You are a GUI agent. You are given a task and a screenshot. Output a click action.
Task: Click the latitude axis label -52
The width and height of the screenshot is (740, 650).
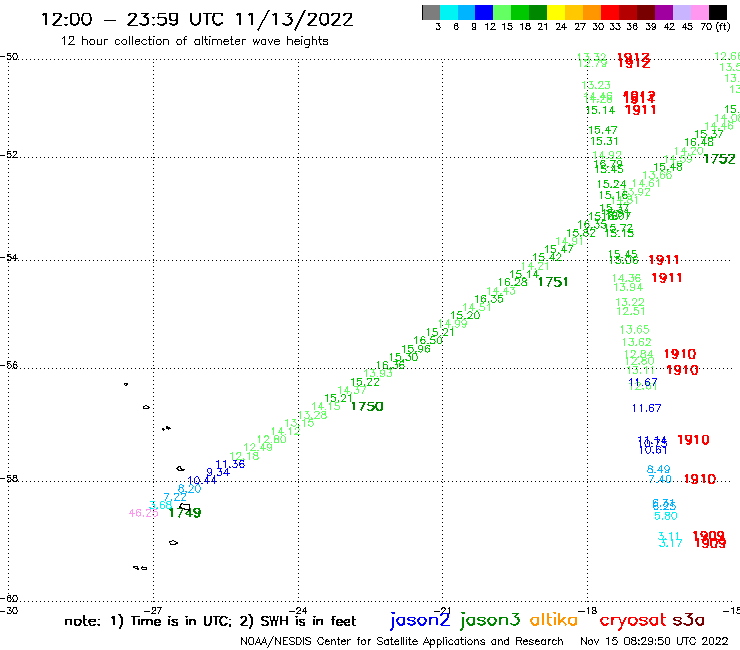tap(9, 155)
